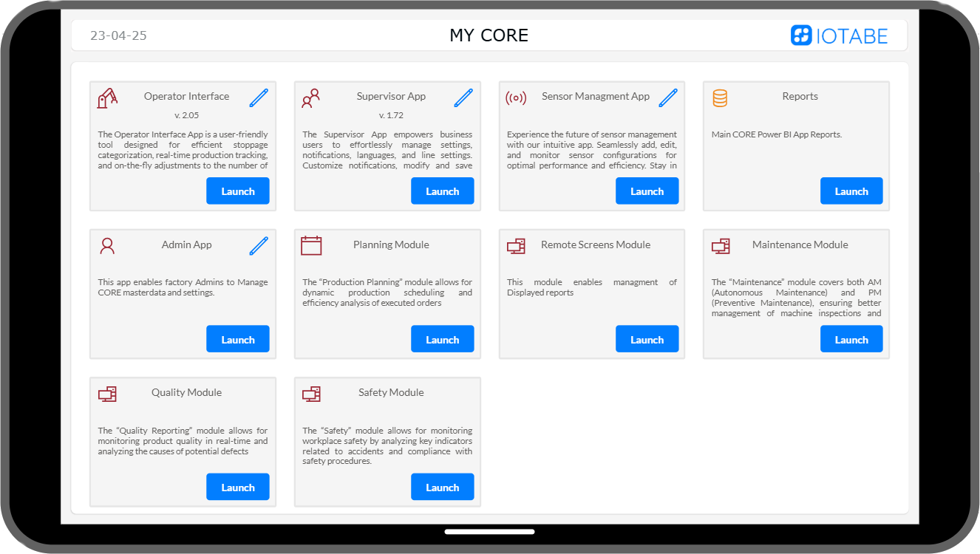
Task: Click the Remote Screens Module icon
Action: click(x=516, y=246)
